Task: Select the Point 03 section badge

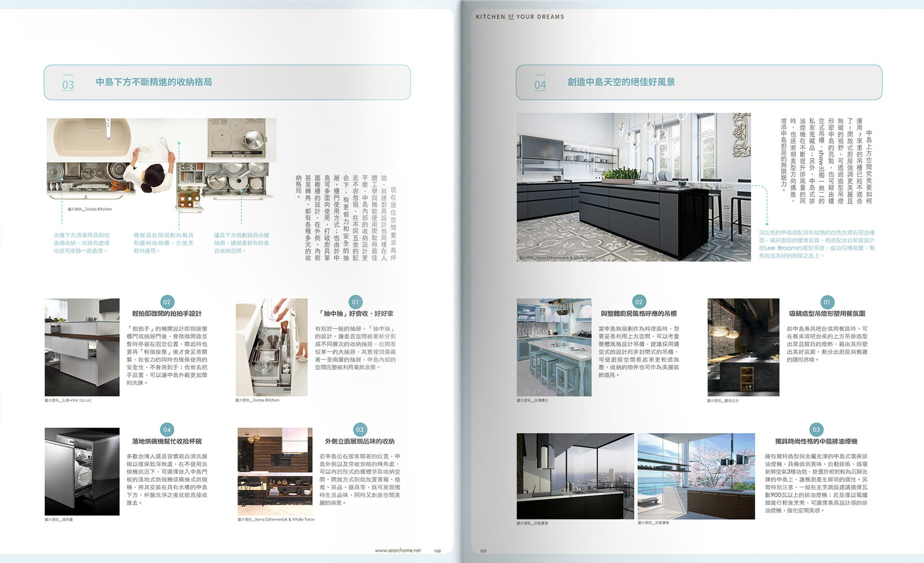Action: pos(68,83)
